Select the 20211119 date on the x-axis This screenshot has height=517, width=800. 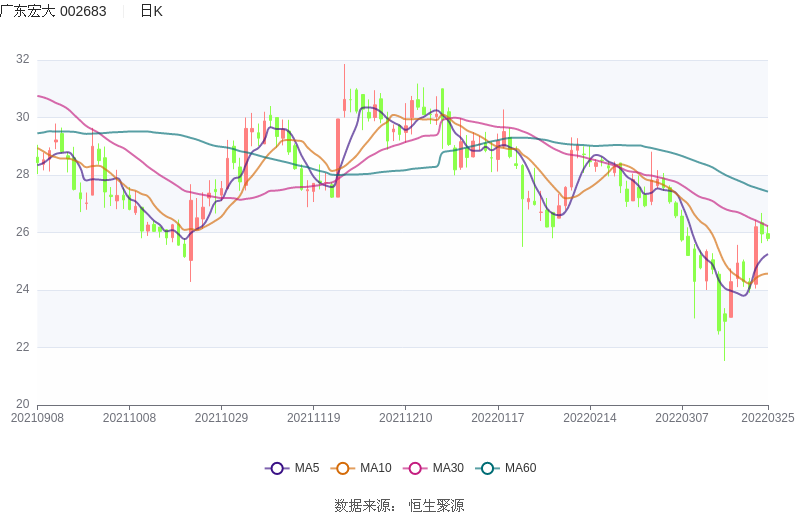pyautogui.click(x=313, y=418)
